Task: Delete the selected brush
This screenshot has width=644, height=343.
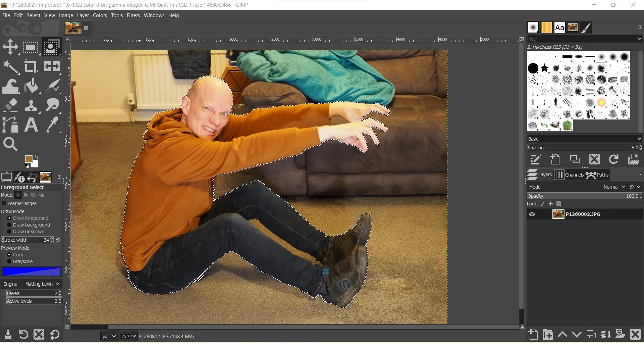Action: 594,159
